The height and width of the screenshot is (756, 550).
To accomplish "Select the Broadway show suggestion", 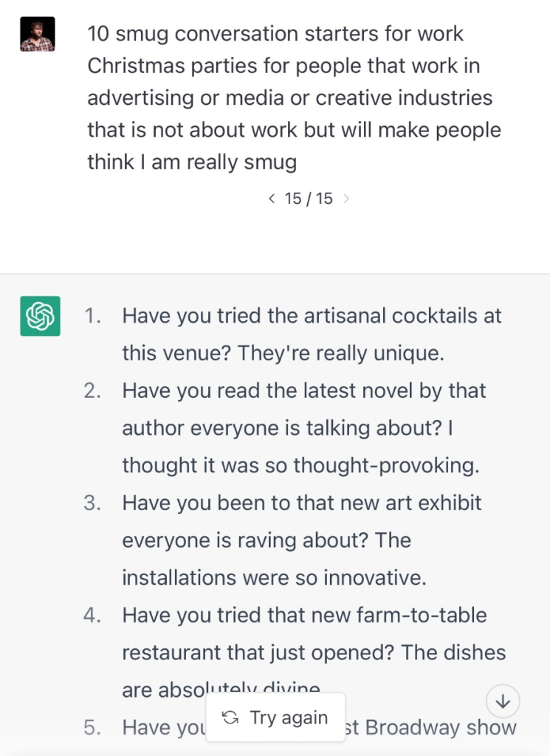I will pos(441,727).
